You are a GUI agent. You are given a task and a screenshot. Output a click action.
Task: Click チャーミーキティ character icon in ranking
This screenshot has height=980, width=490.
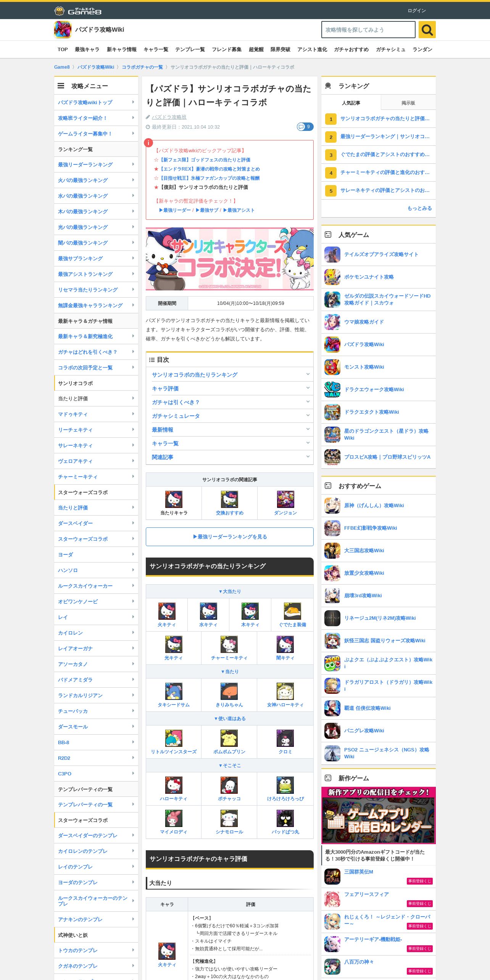coord(229,644)
